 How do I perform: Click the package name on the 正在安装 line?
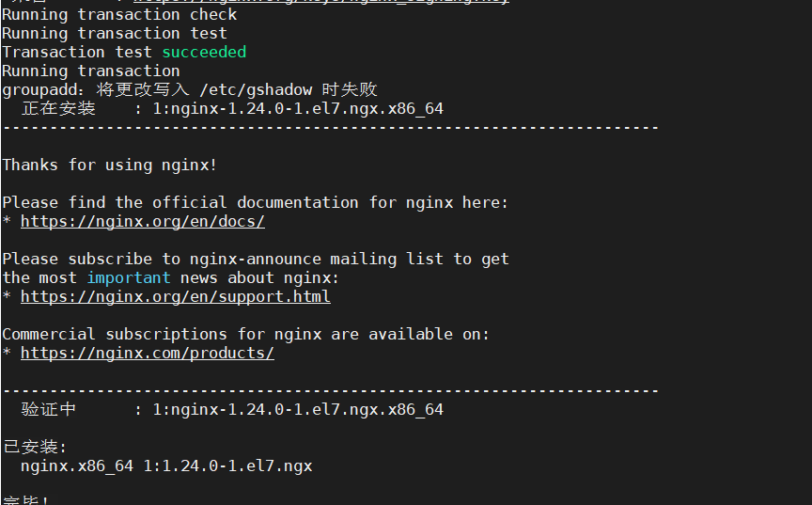(x=297, y=109)
